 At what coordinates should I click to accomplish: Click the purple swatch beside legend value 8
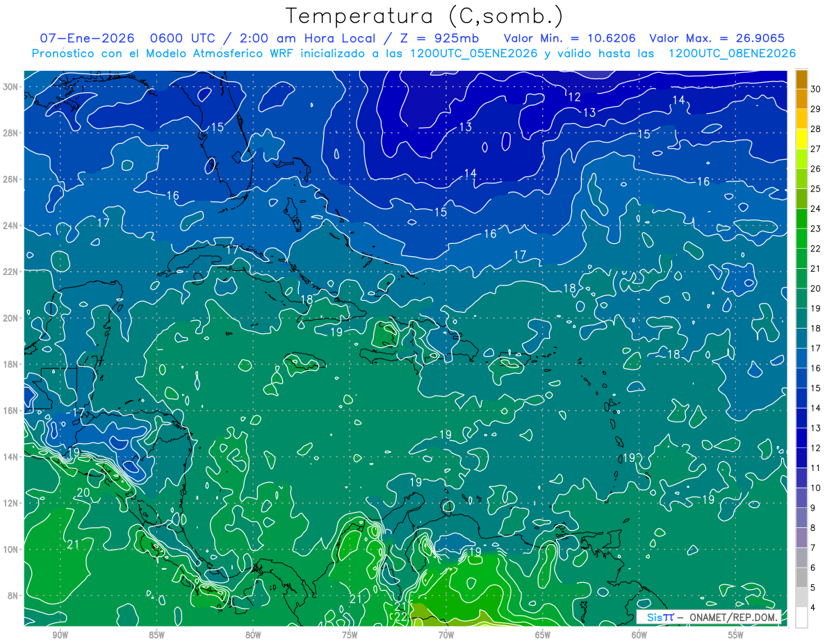pos(801,537)
